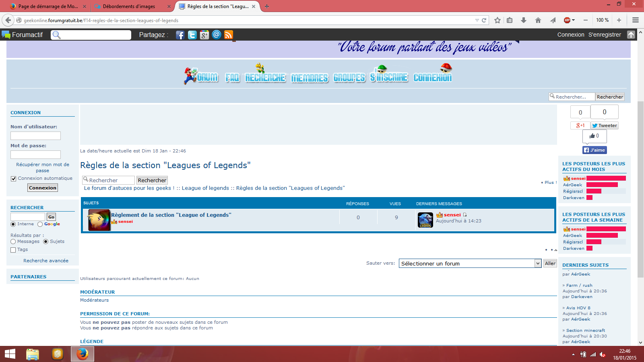This screenshot has height=362, width=644.
Task: Open a new browser tab with plus
Action: point(266,6)
